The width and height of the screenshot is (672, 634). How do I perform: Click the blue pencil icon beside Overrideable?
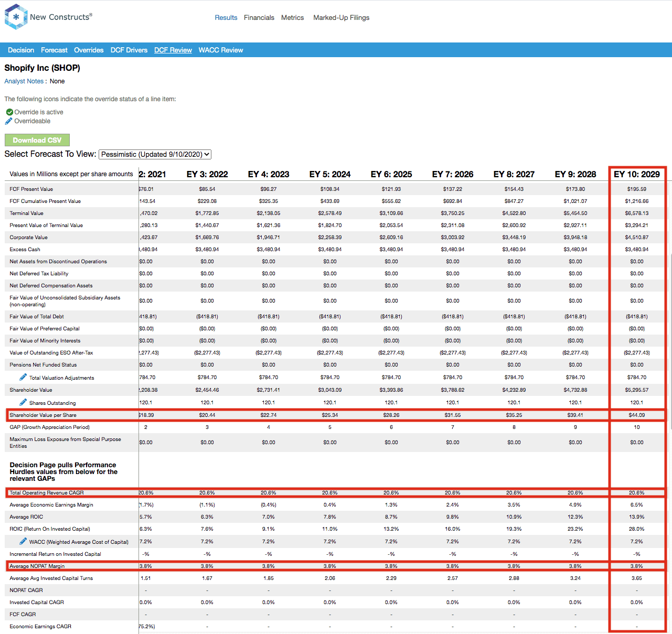8,121
